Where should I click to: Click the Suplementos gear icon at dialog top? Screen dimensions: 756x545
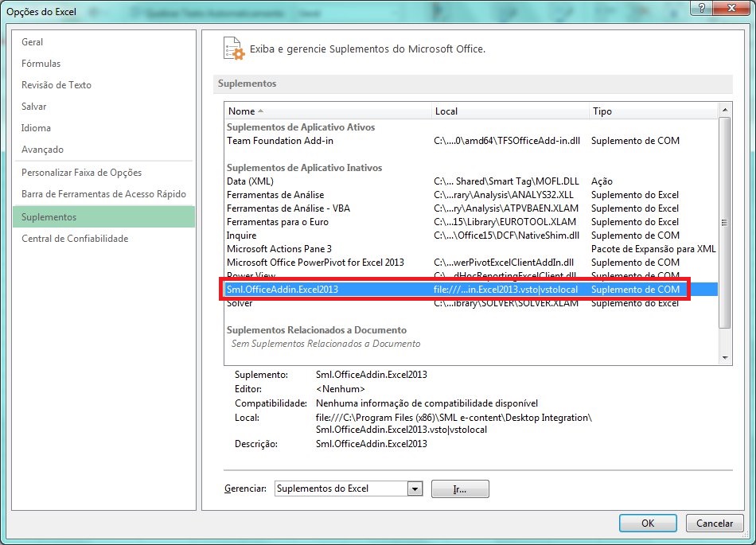(x=232, y=49)
